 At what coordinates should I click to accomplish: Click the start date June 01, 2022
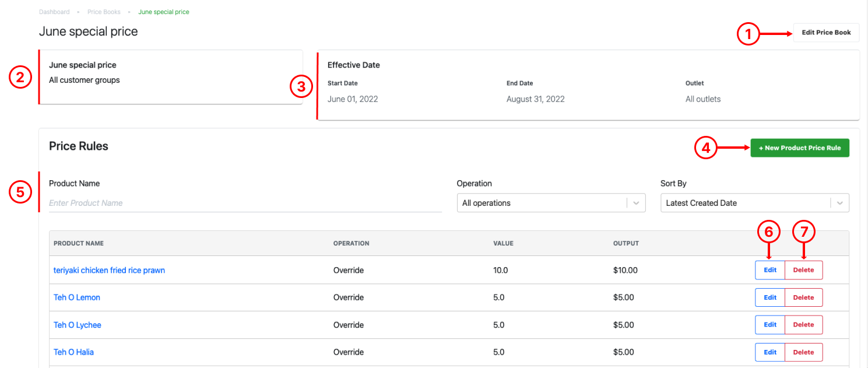pos(353,99)
